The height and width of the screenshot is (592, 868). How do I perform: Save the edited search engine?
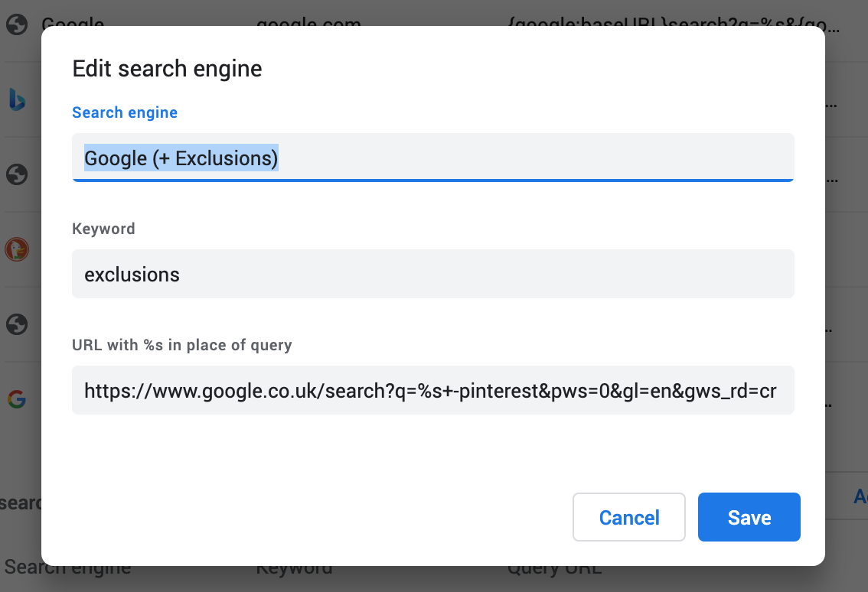pos(749,517)
